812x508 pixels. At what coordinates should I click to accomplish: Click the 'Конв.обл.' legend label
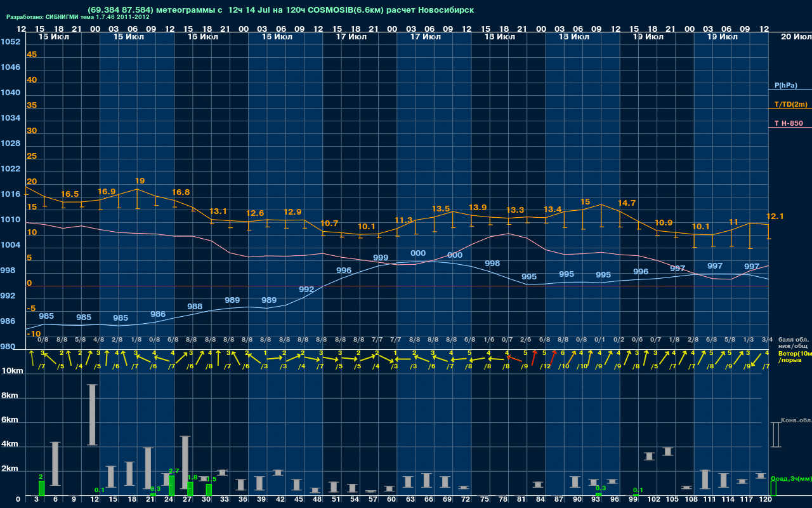795,420
